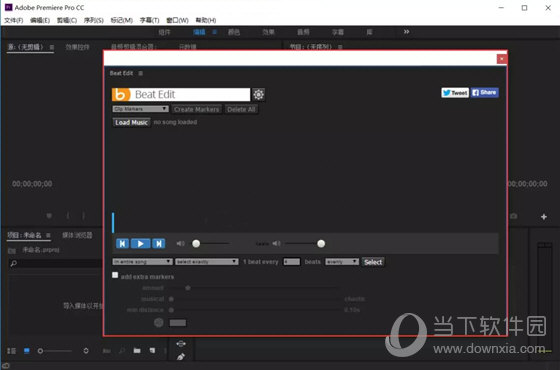Click the sort icons button in project panel
Screen dimensions: 560x370
point(86,351)
